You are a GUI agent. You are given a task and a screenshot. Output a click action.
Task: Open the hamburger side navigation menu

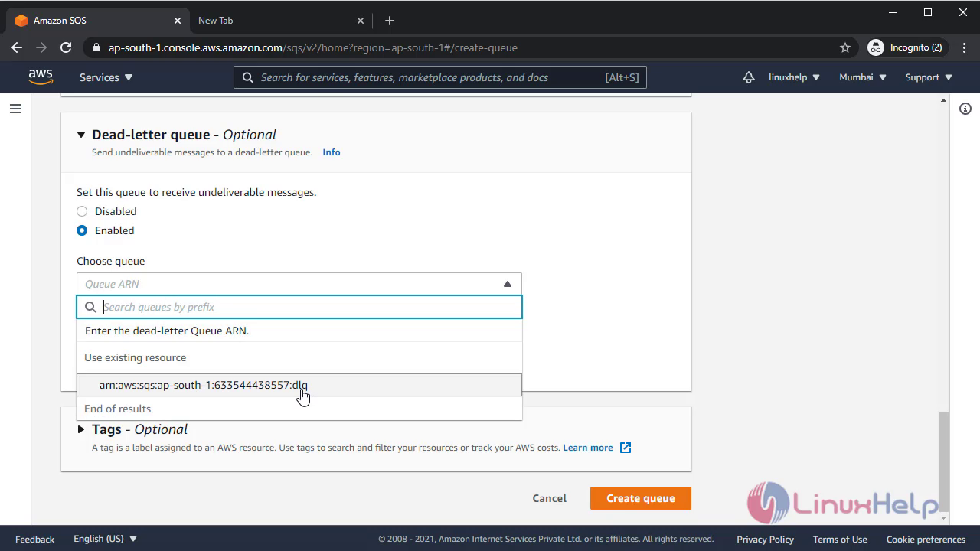[15, 109]
